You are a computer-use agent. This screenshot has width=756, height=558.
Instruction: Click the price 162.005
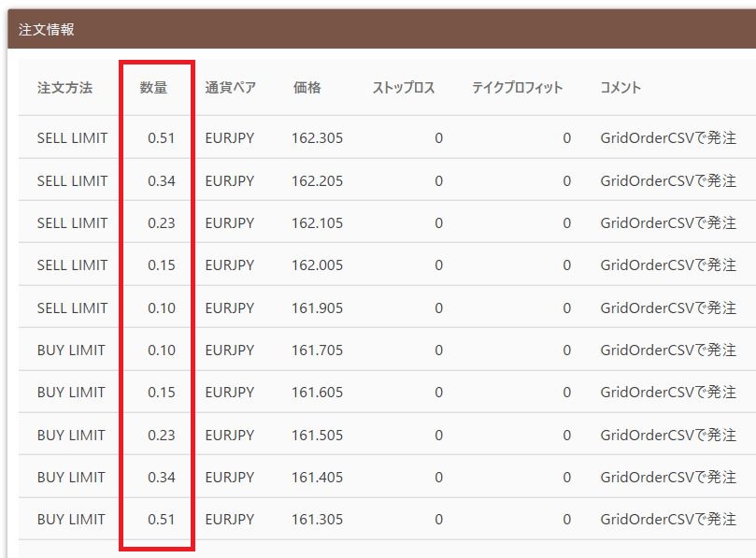point(317,265)
